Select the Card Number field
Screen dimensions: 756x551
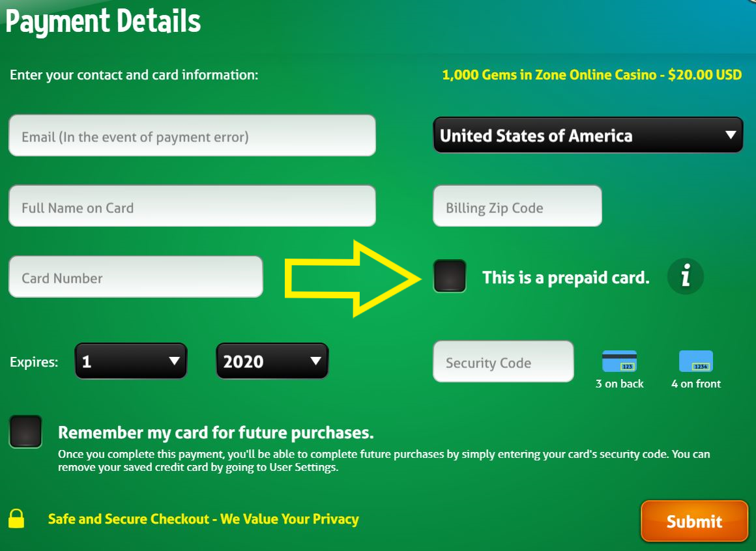(136, 276)
